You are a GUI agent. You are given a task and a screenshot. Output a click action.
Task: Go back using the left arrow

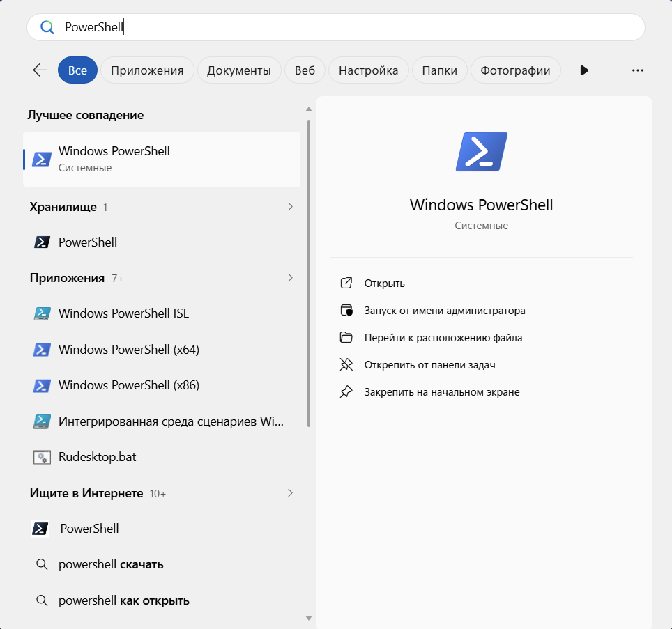point(40,70)
